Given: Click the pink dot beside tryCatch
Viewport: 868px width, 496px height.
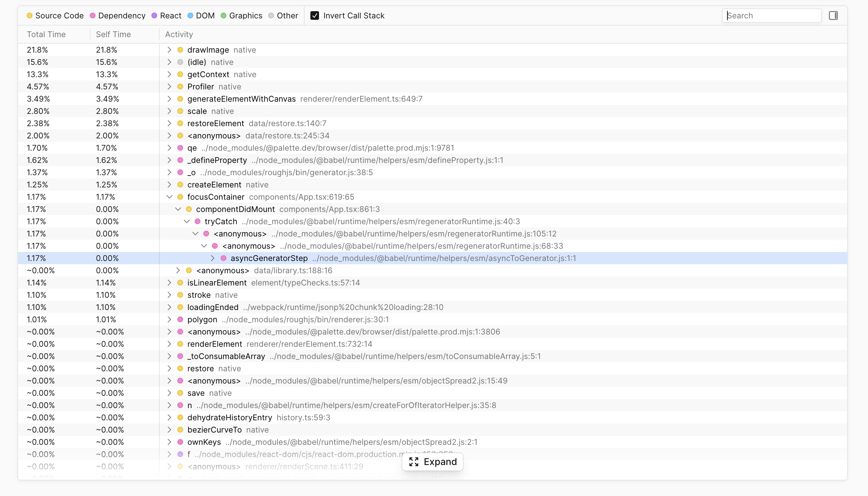Looking at the screenshot, I should (198, 221).
